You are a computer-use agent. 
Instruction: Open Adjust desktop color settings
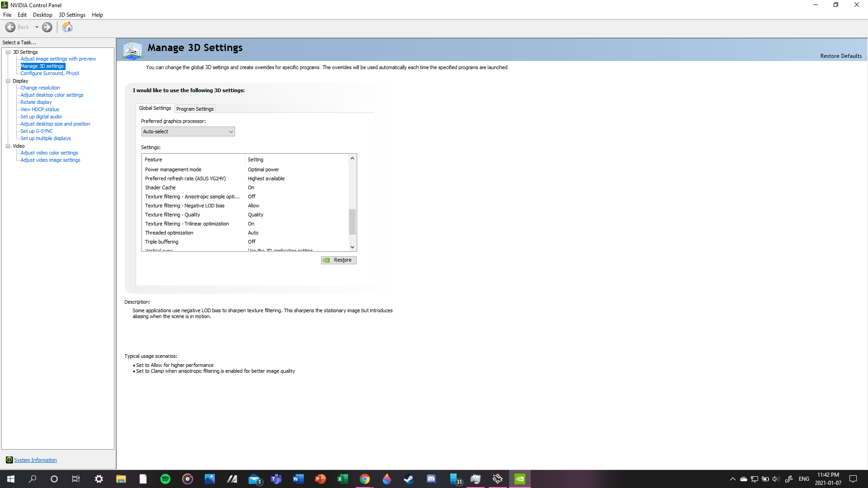52,95
